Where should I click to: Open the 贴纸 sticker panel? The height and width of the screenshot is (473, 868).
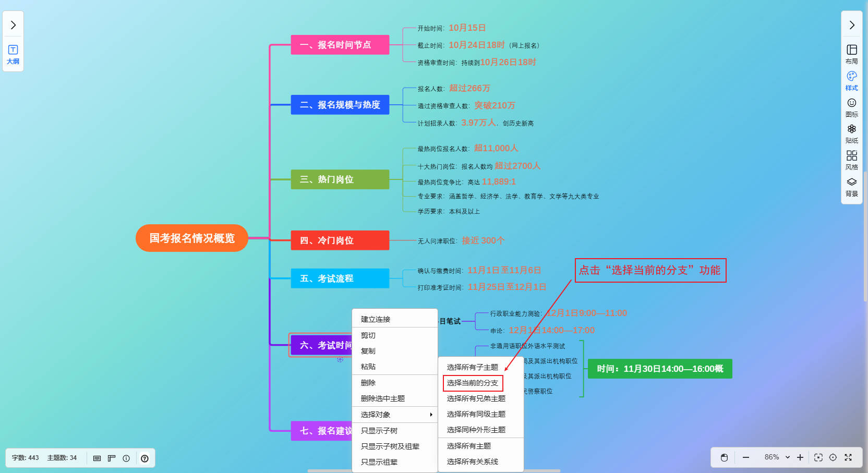851,134
